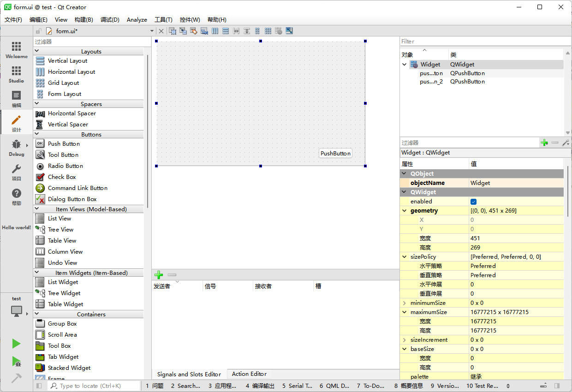Image resolution: width=572 pixels, height=392 pixels.
Task: Lay out horizontally in splitter
Action: [x=236, y=31]
